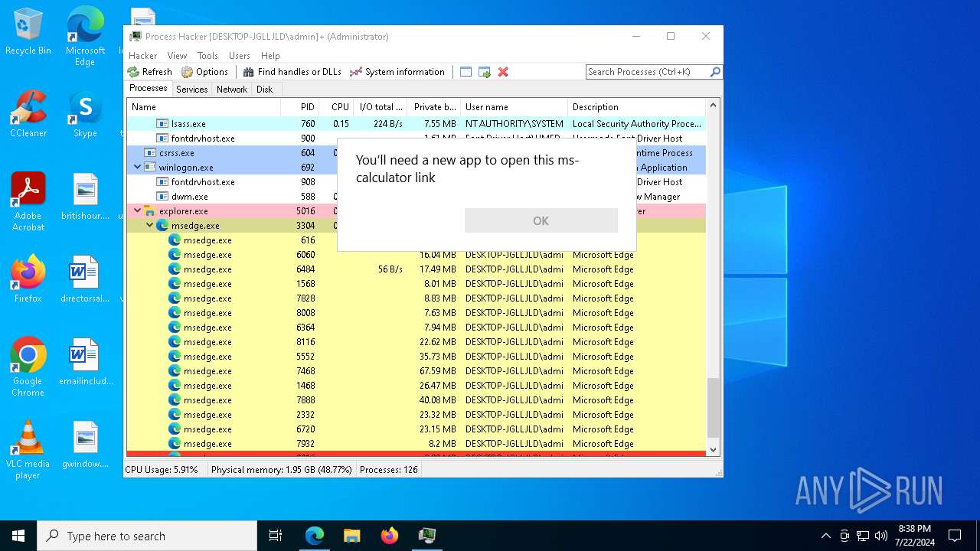The height and width of the screenshot is (551, 980).
Task: Select the Adobe Acrobat desktop shortcut
Action: click(x=28, y=202)
